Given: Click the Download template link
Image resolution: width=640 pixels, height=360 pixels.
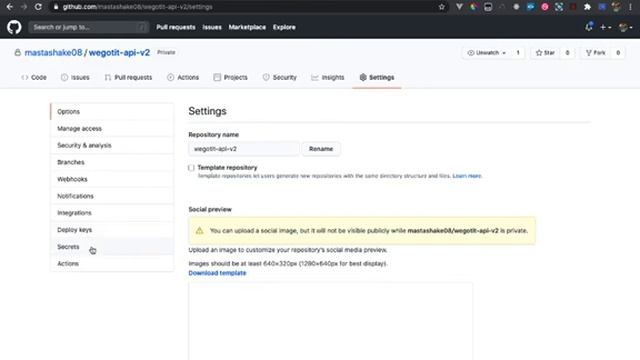Looking at the screenshot, I should pos(217,273).
